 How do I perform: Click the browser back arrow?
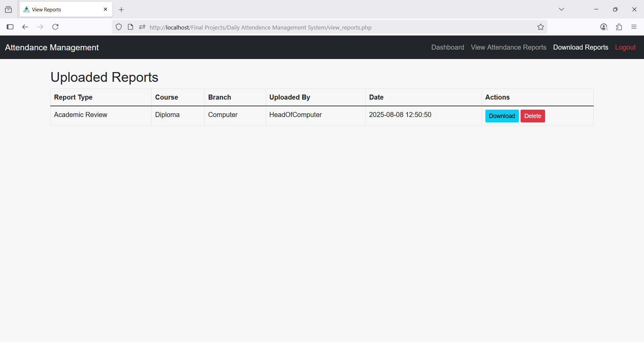coord(25,27)
